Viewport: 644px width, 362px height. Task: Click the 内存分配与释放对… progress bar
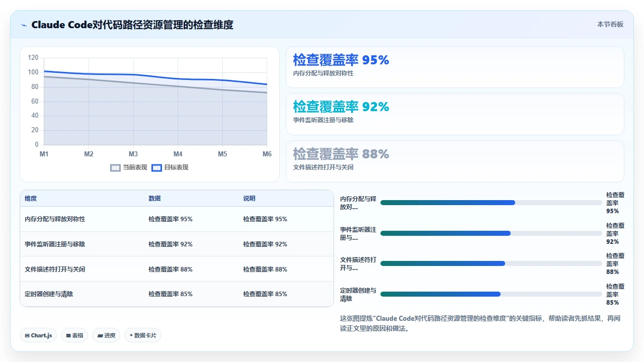point(491,203)
